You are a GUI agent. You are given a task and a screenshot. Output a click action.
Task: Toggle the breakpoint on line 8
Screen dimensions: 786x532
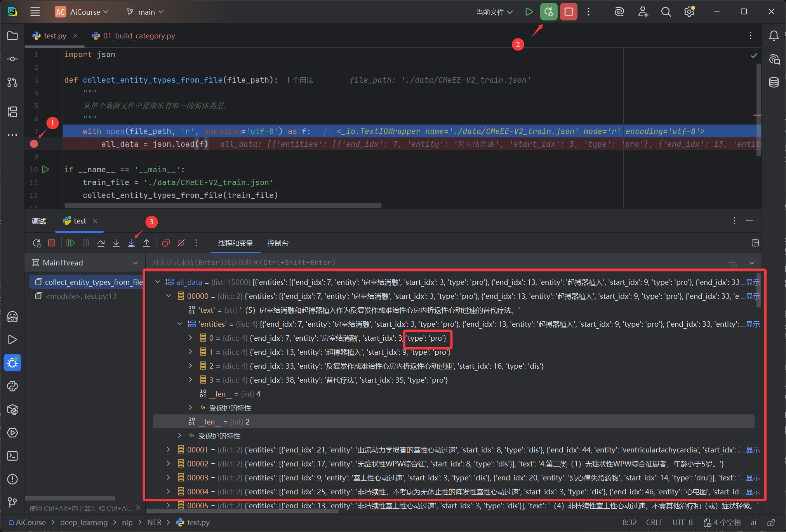[x=34, y=144]
